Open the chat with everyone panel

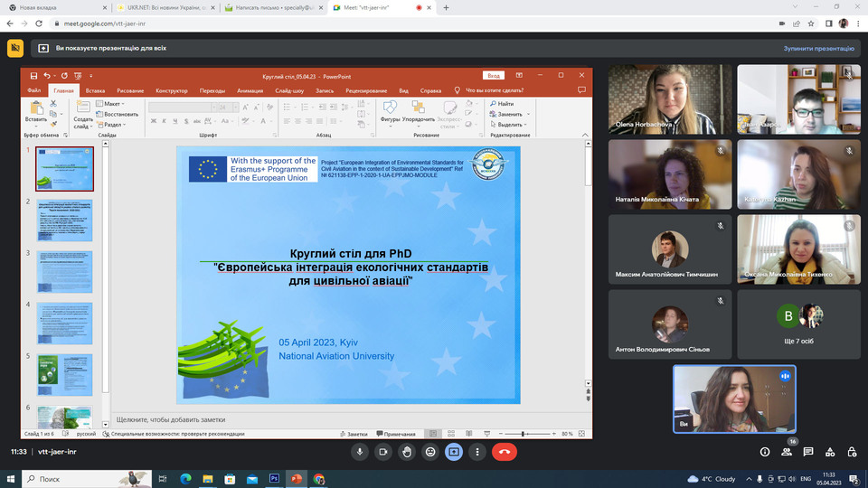tap(809, 452)
